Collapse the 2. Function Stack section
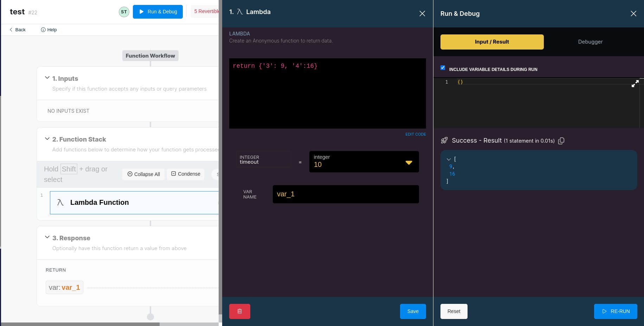This screenshot has height=326, width=644. click(x=47, y=139)
